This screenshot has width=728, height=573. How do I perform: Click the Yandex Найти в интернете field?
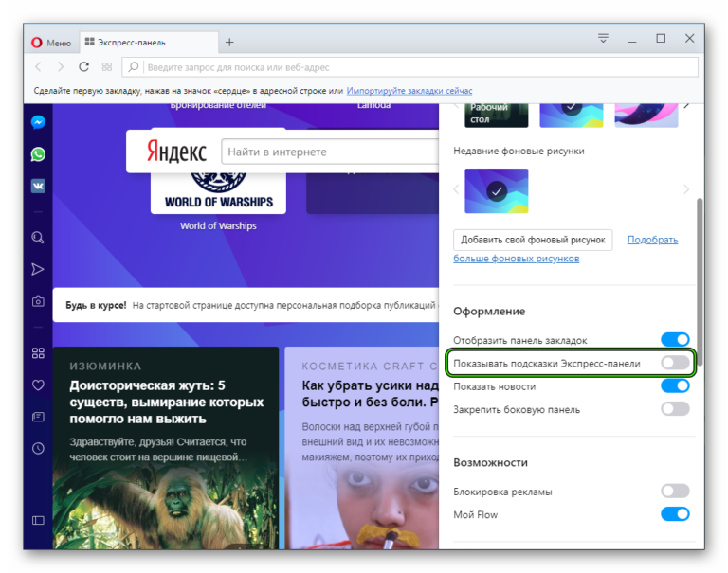click(x=330, y=152)
